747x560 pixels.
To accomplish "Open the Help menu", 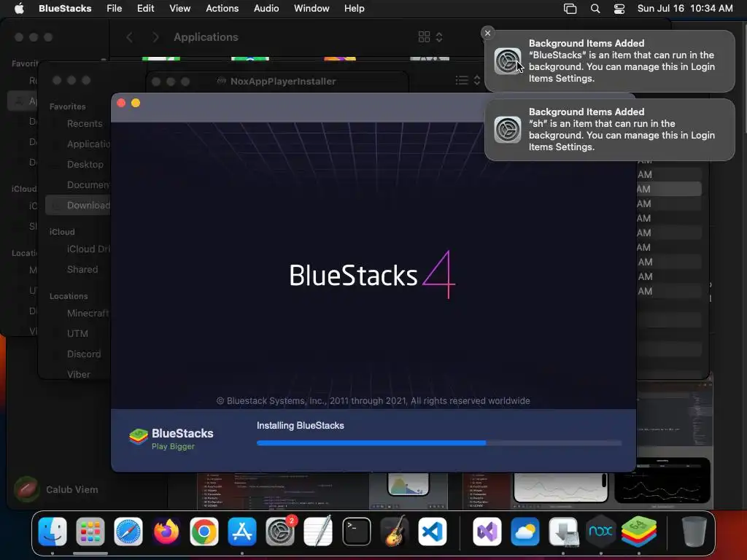I will click(355, 9).
